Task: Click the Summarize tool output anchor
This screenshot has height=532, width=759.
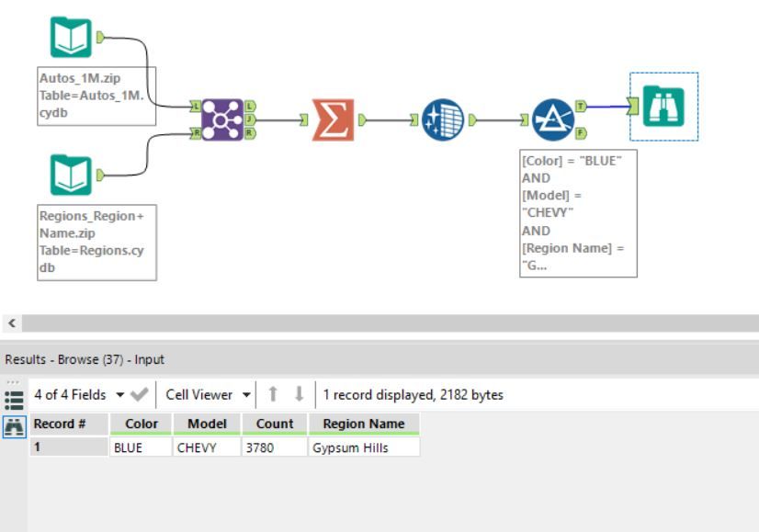Action: 362,119
